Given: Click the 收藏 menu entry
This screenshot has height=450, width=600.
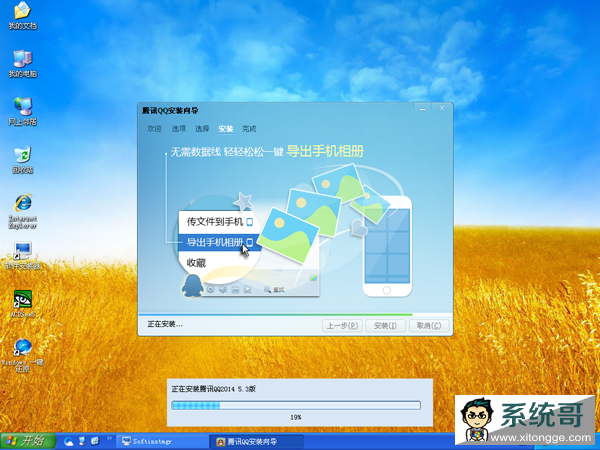Looking at the screenshot, I should click(196, 263).
